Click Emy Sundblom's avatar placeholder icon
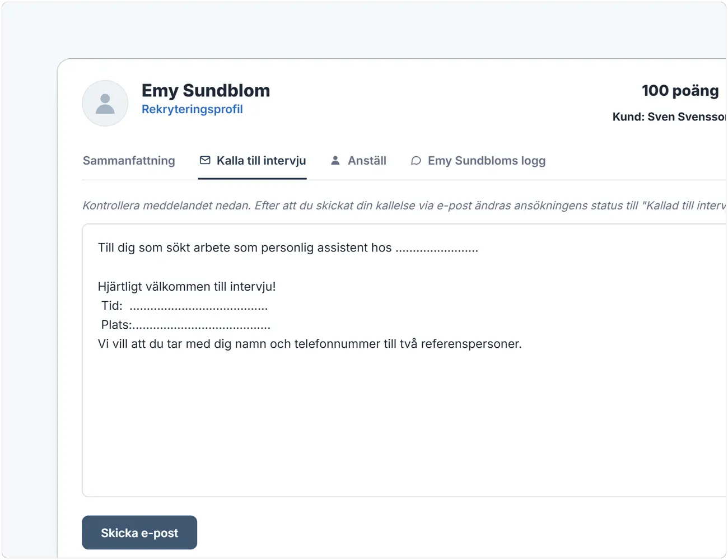Image resolution: width=728 pixels, height=560 pixels. click(105, 103)
